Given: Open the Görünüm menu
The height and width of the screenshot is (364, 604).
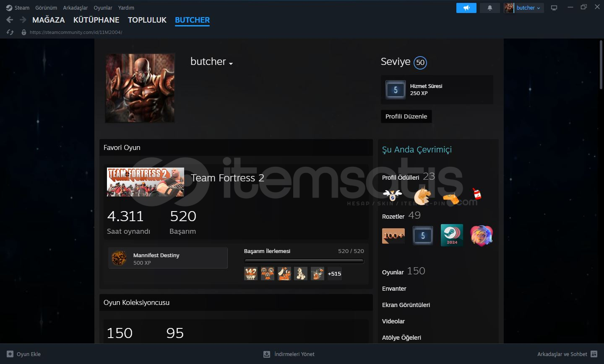Looking at the screenshot, I should coord(46,8).
